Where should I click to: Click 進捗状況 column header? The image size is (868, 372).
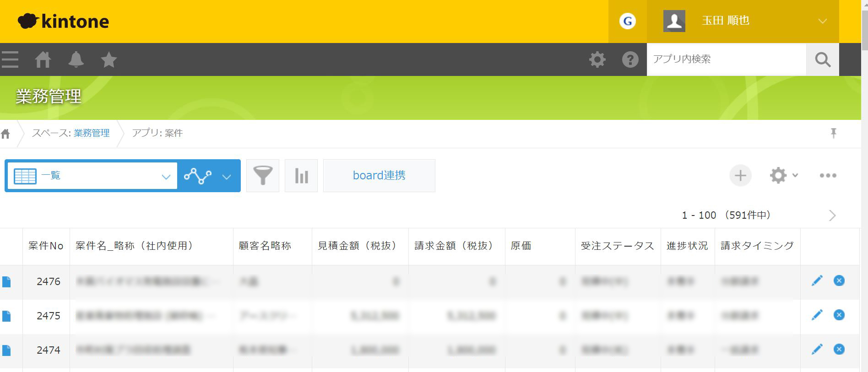[x=687, y=246]
